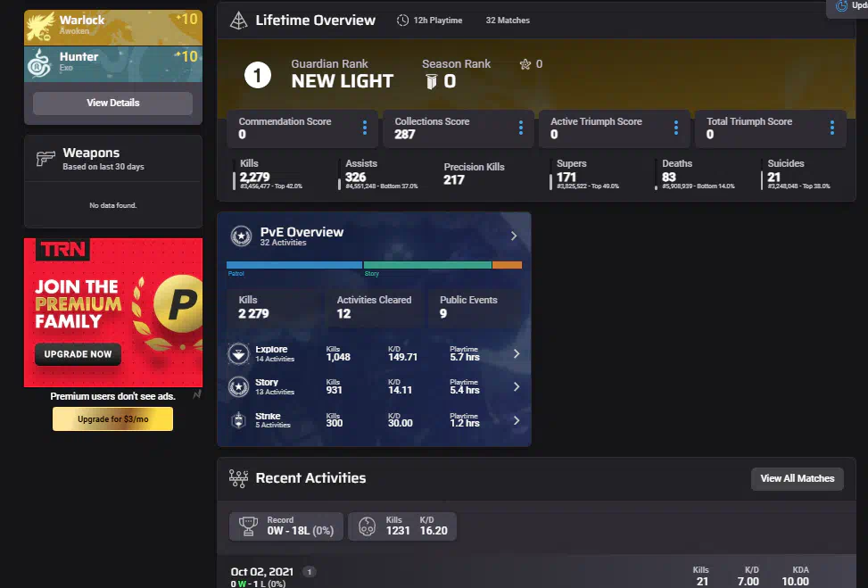Click the Warlock class emblem icon
This screenshot has width=868, height=588.
pos(42,27)
